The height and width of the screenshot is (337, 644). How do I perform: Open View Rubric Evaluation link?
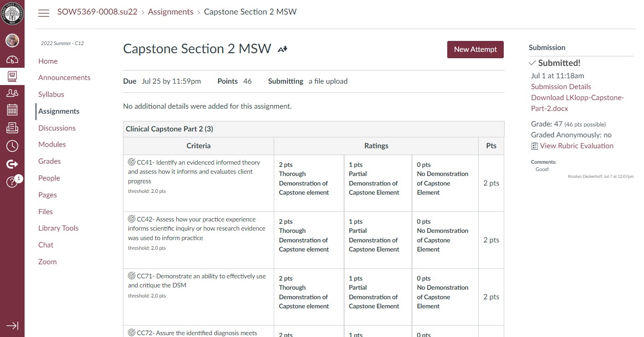[576, 146]
